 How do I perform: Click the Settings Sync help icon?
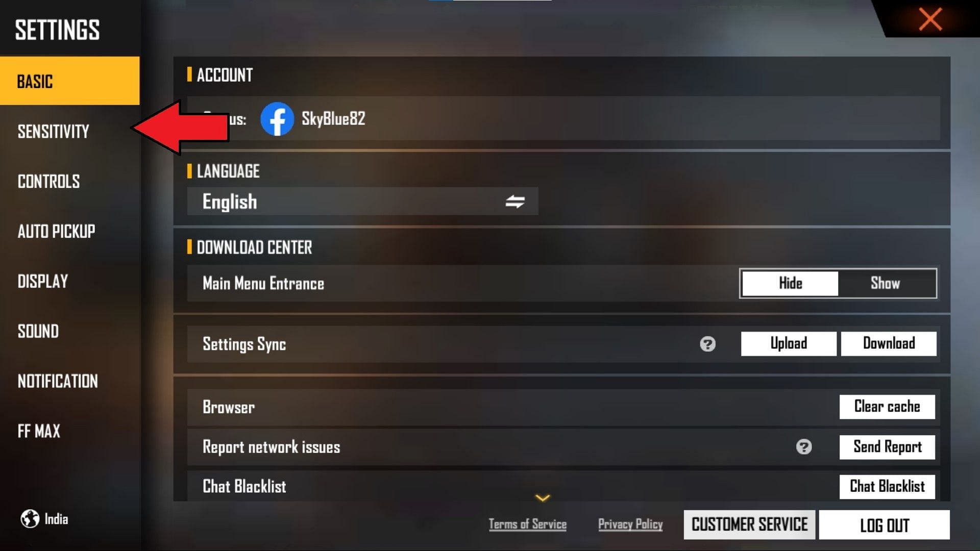point(708,343)
